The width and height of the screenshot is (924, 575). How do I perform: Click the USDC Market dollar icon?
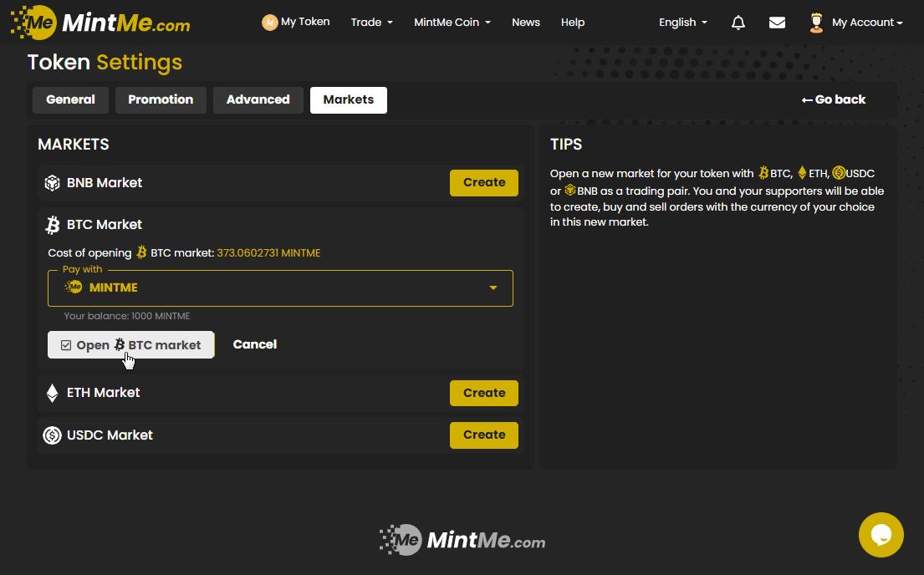(52, 435)
